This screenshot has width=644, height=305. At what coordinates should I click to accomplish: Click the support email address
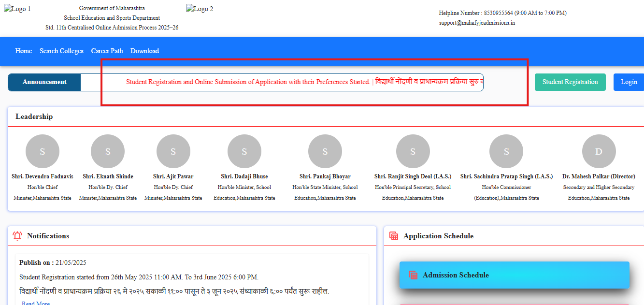[x=477, y=23]
